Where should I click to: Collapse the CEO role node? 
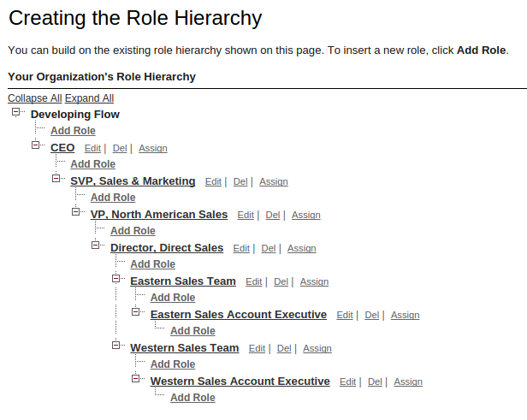click(x=36, y=145)
